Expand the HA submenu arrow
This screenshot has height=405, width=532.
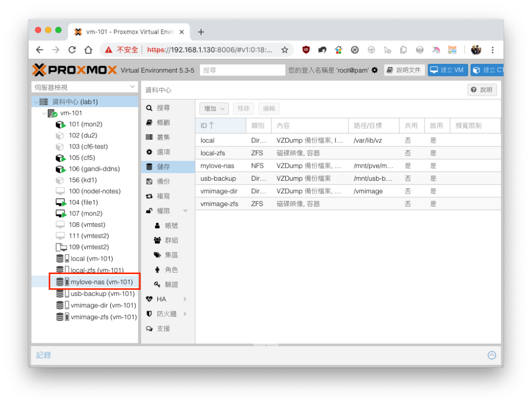pos(185,299)
